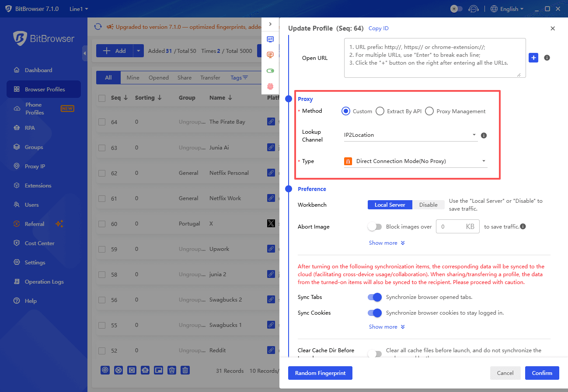Sort the table by Seq column
Screen dimensions: 568x392
[x=119, y=98]
